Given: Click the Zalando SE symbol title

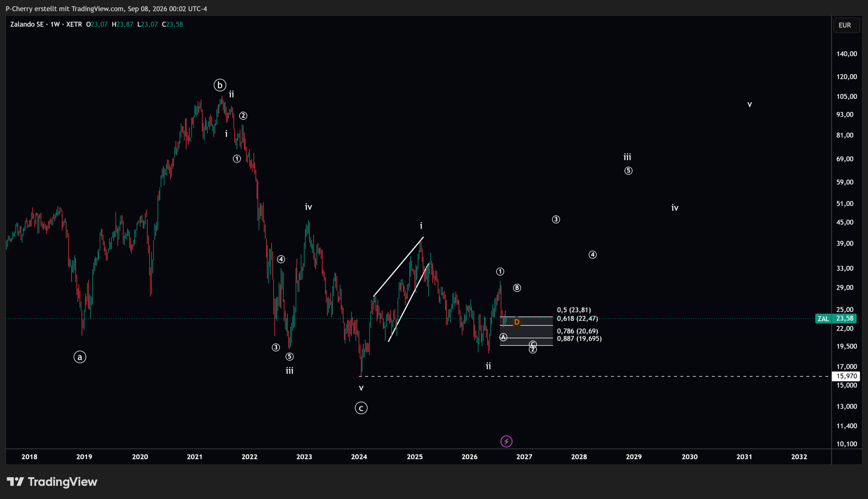Looking at the screenshot, I should click(27, 24).
